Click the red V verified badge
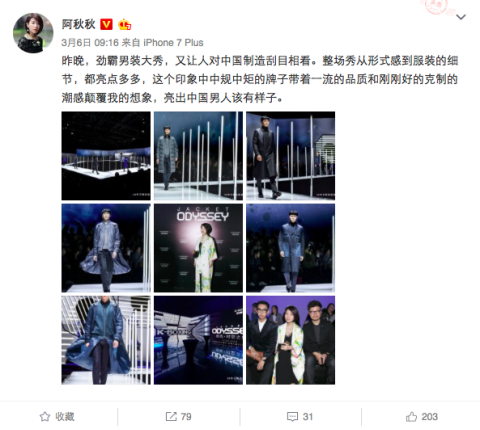 [106, 24]
